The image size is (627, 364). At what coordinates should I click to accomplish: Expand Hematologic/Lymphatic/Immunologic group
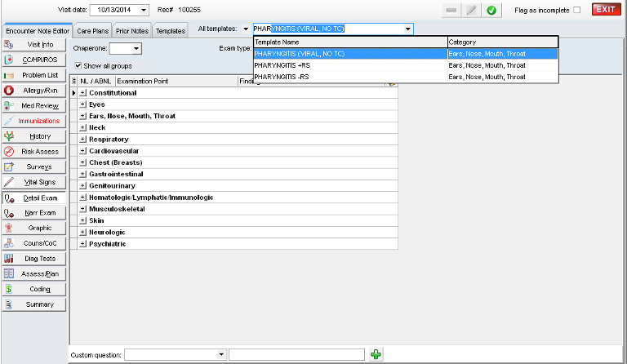tap(82, 197)
